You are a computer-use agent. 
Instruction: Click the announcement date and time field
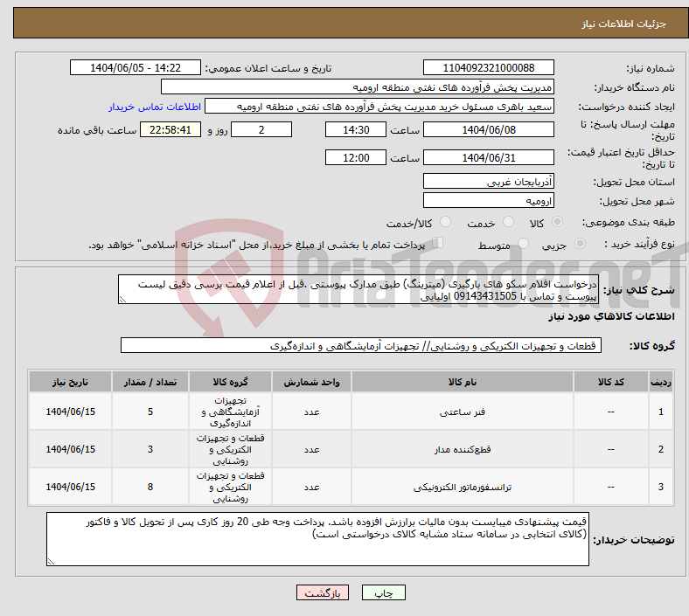pyautogui.click(x=136, y=67)
